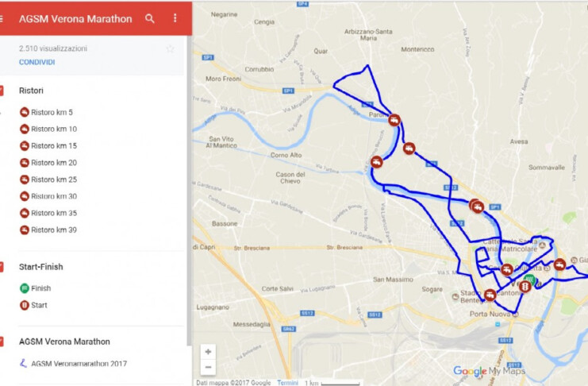Image resolution: width=588 pixels, height=386 pixels.
Task: Open the hamburger menu in red header
Action: click(2, 18)
